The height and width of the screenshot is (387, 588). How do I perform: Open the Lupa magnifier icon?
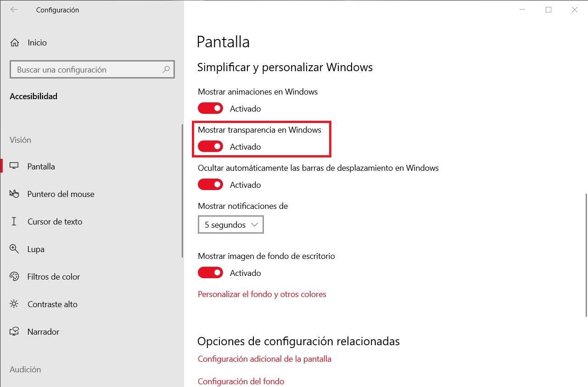[14, 249]
